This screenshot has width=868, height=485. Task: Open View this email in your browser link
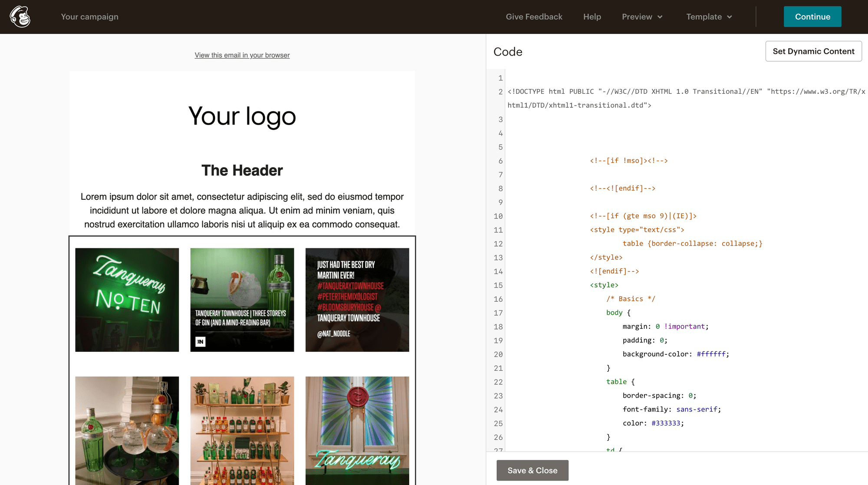(242, 55)
